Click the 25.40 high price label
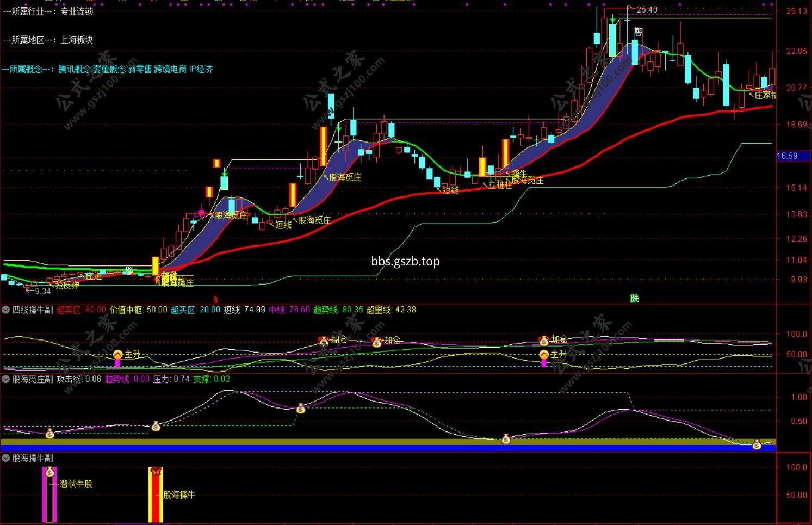Image resolution: width=812 pixels, height=525 pixels. (x=647, y=10)
